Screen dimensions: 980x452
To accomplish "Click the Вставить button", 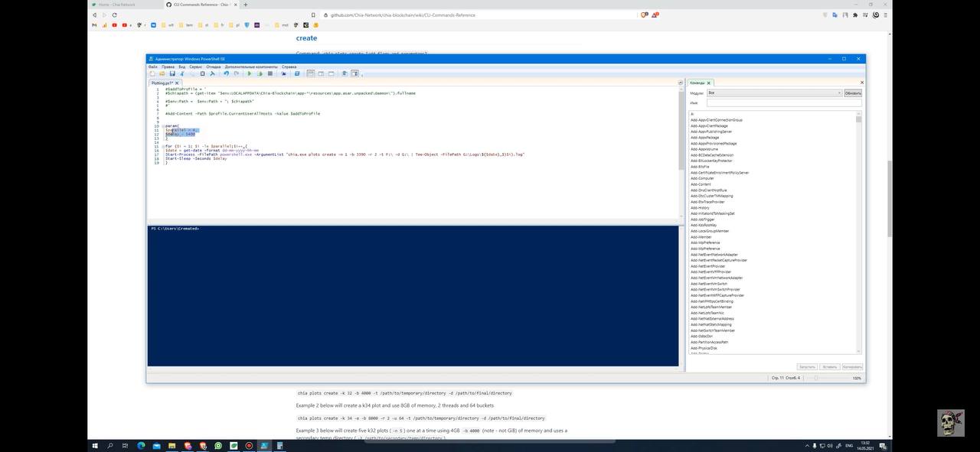I will pyautogui.click(x=830, y=367).
